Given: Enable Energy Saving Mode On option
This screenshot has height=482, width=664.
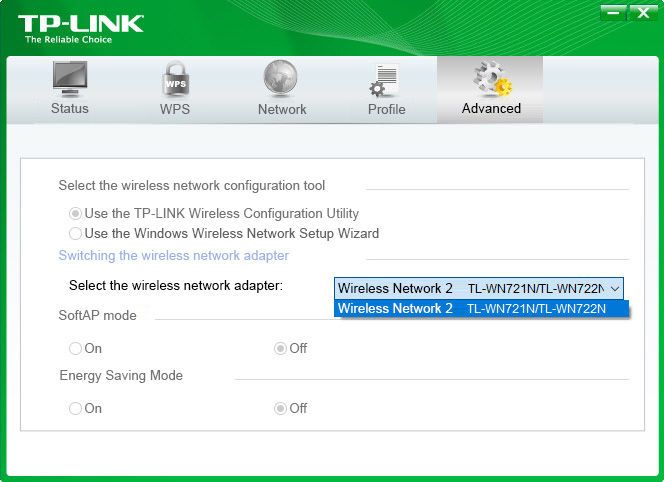Looking at the screenshot, I should [75, 408].
